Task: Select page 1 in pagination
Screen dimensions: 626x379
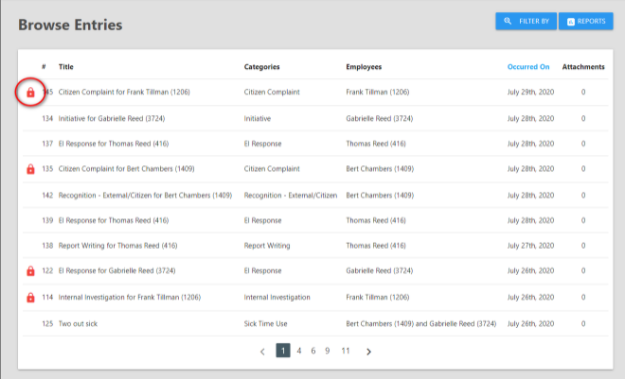Action: tap(283, 351)
